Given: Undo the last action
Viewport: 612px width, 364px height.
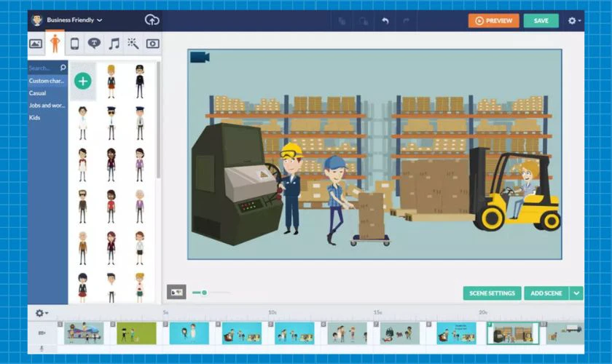Looking at the screenshot, I should click(385, 20).
